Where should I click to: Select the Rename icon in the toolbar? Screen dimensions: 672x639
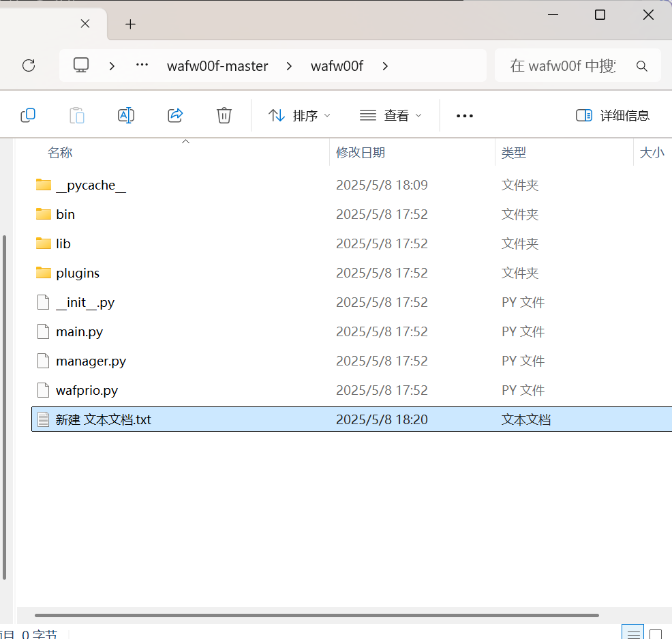(126, 115)
